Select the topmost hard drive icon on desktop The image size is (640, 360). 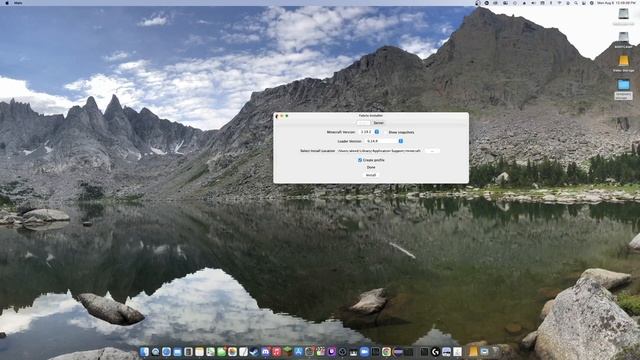(x=623, y=14)
